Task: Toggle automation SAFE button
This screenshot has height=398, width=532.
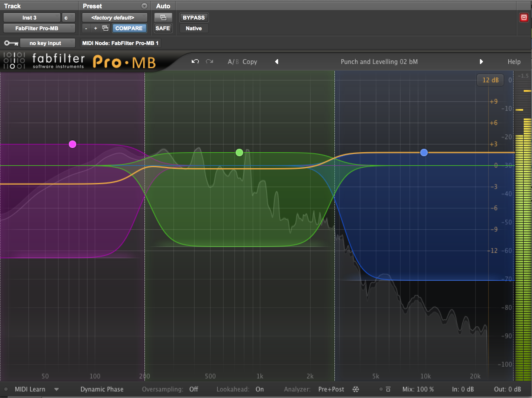Action: (163, 28)
